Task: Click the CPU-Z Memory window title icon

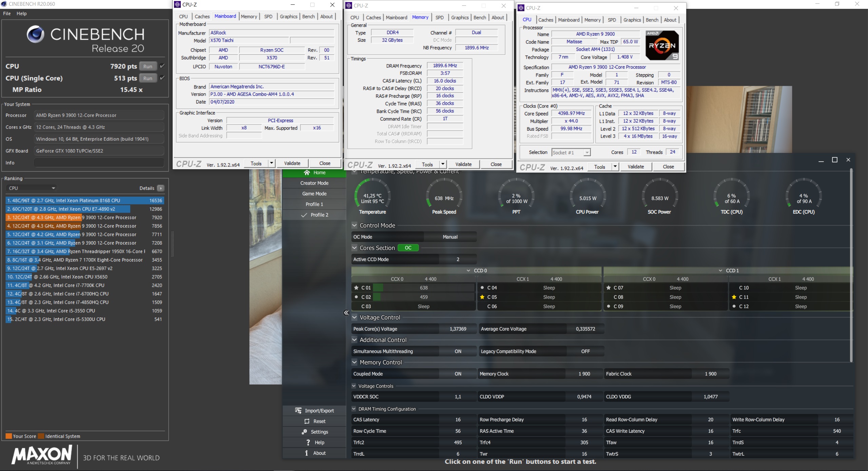Action: tap(349, 5)
